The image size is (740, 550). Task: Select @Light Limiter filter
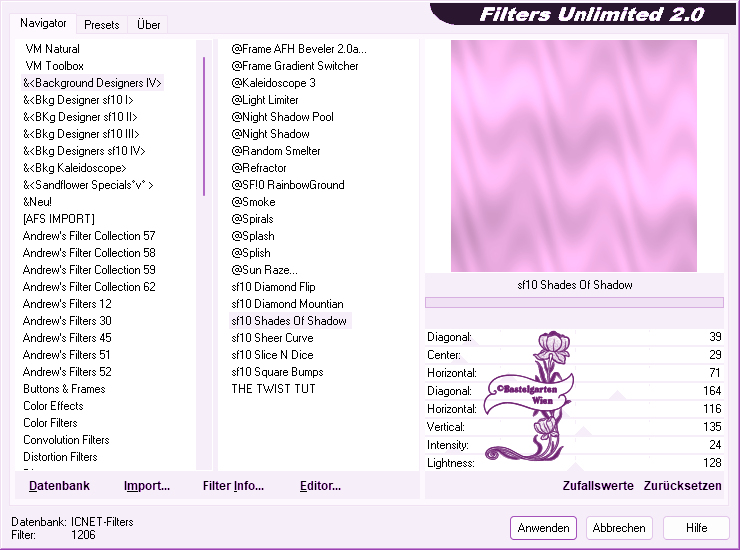[x=265, y=100]
